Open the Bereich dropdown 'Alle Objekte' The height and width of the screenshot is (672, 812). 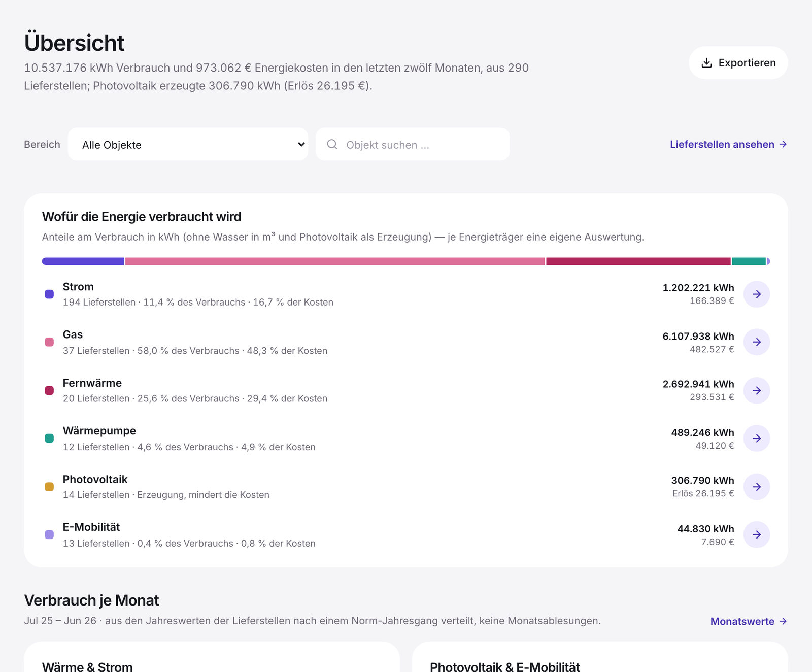coord(188,144)
